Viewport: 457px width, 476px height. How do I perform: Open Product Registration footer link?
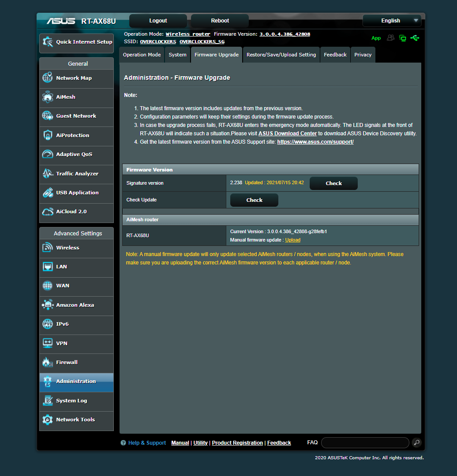(237, 443)
